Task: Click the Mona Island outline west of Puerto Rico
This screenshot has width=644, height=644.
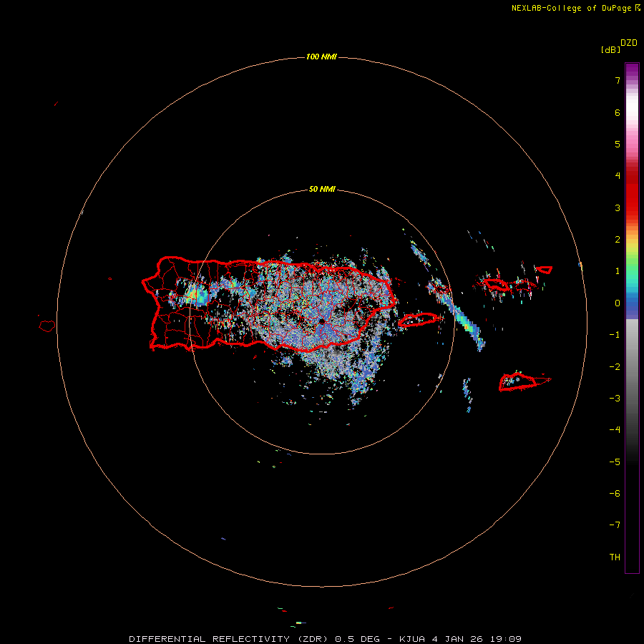Action: tap(47, 326)
